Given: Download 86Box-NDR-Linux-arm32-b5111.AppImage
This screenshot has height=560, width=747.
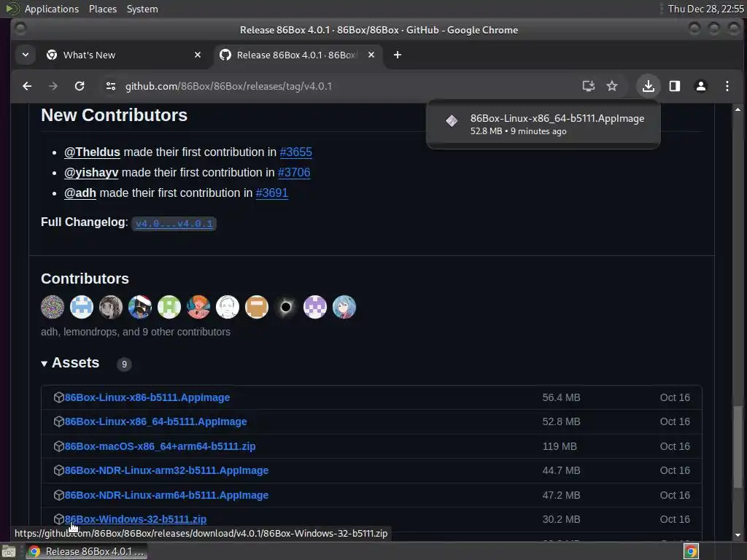Looking at the screenshot, I should tap(166, 470).
